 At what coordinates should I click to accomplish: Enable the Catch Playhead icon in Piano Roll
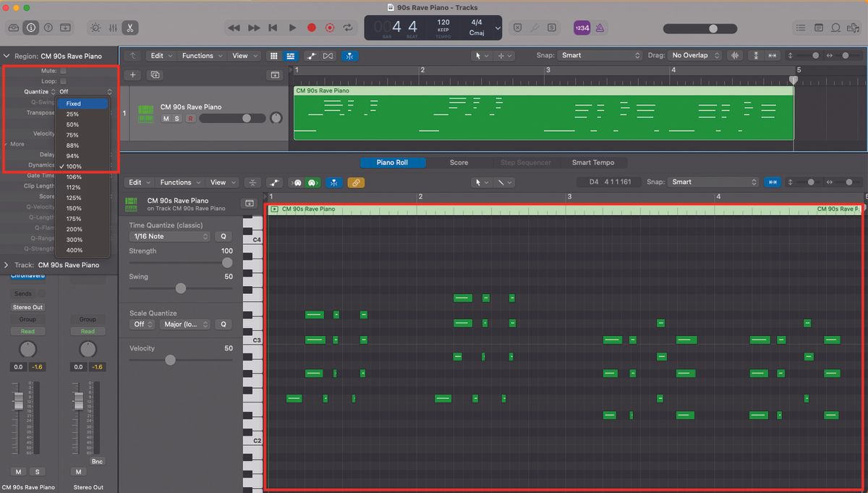(334, 182)
